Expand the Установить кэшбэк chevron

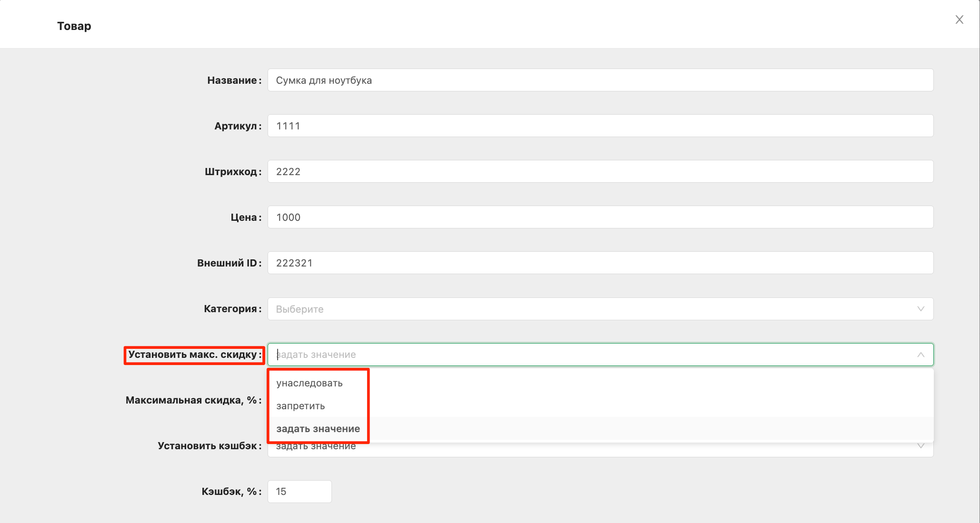click(x=920, y=446)
